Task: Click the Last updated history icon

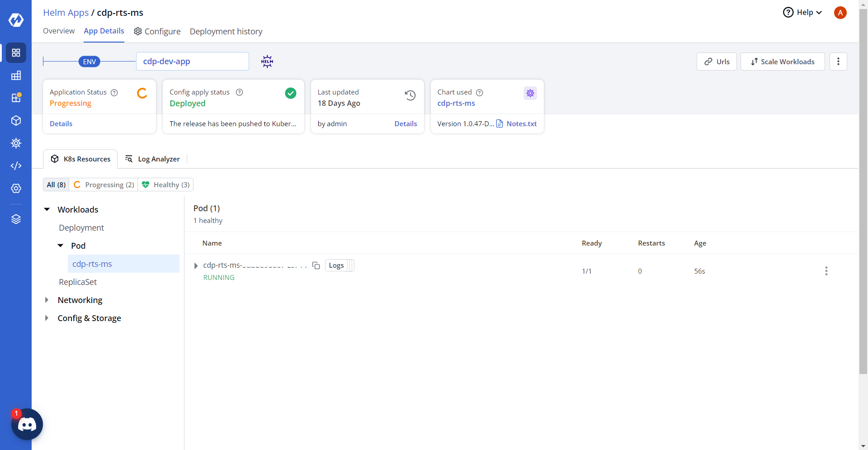Action: coord(410,95)
